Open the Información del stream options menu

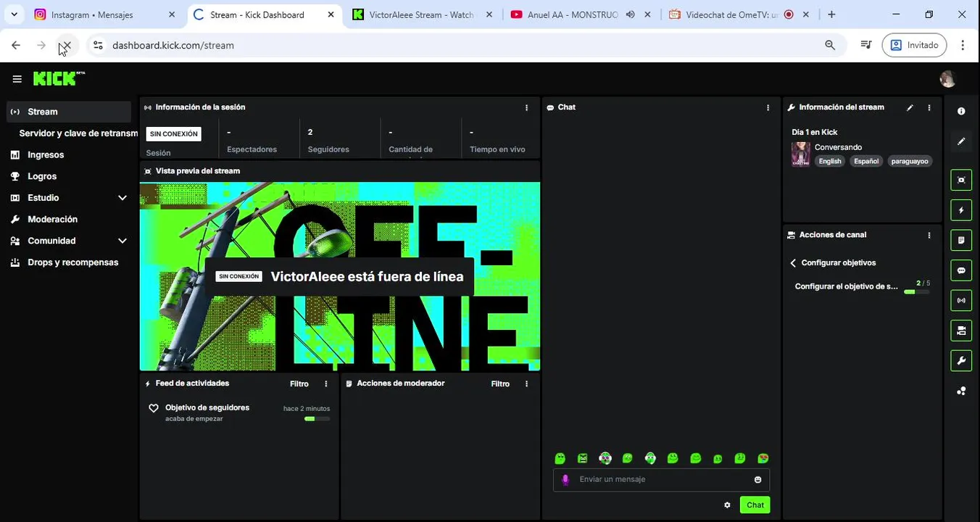click(x=929, y=107)
